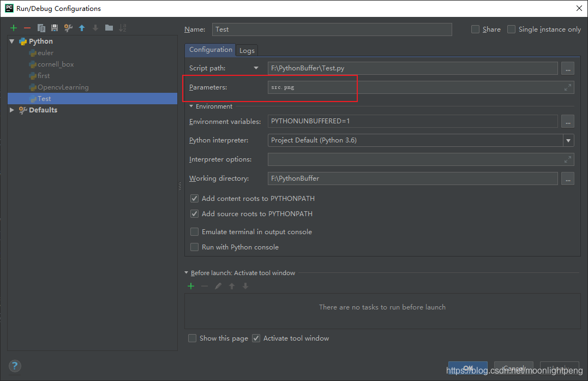Edit before-launch task pencil icon
This screenshot has width=588, height=381.
(x=218, y=287)
